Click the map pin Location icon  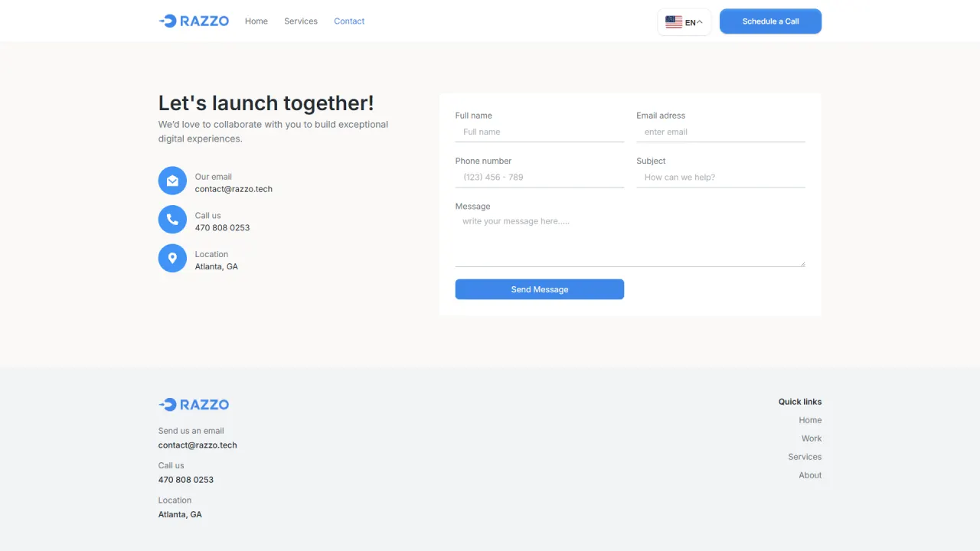pyautogui.click(x=172, y=258)
